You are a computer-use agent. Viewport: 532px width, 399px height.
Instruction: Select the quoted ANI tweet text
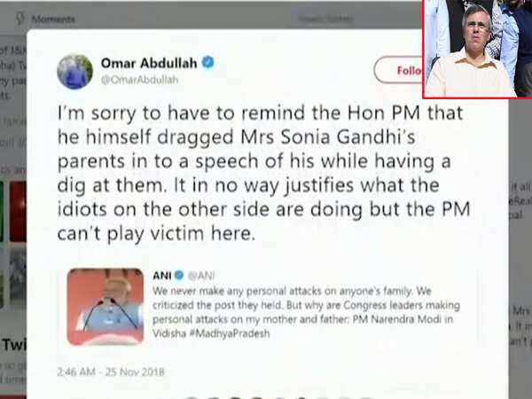[306, 312]
